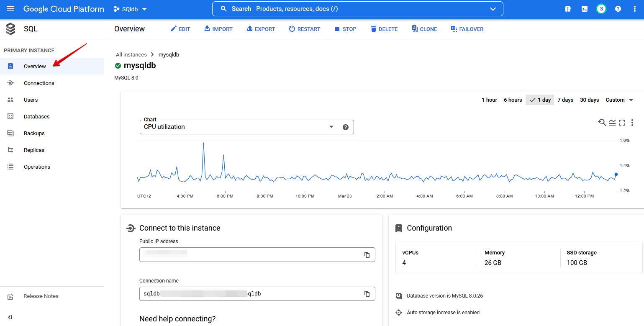Viewport: 644px width, 326px height.
Task: Open Users in the sidebar
Action: 52,100
